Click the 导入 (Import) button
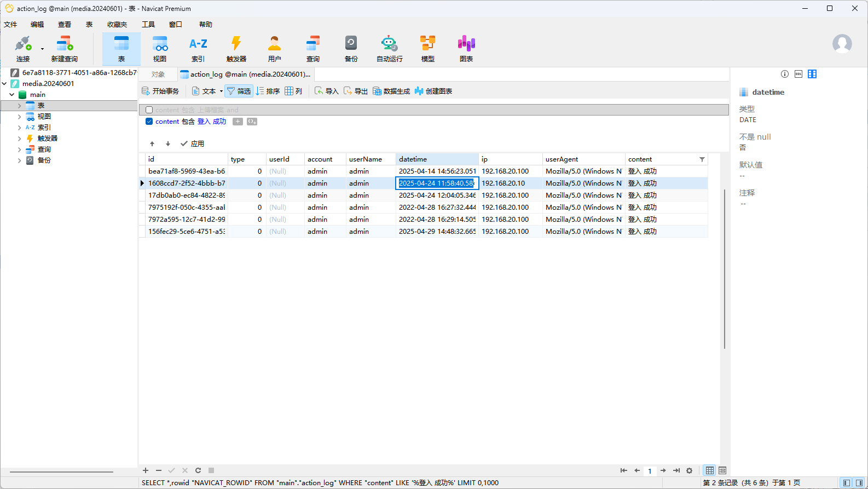 coord(327,91)
